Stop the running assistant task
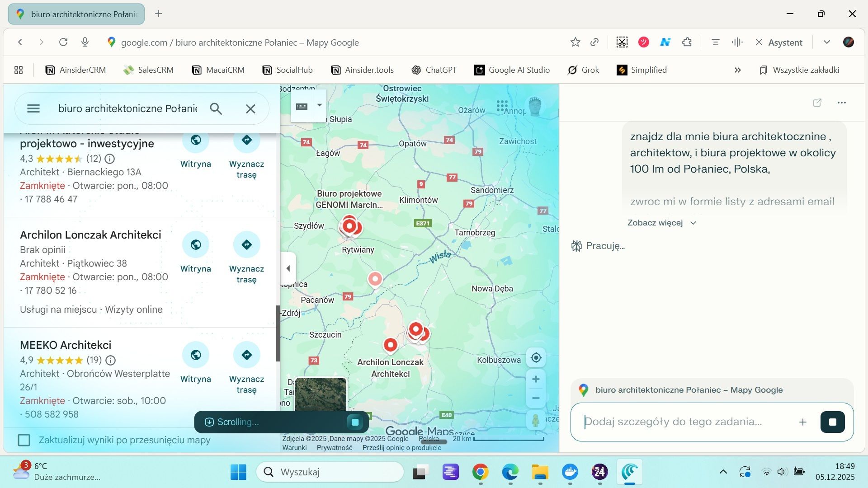Viewport: 868px width, 488px height. pos(832,422)
